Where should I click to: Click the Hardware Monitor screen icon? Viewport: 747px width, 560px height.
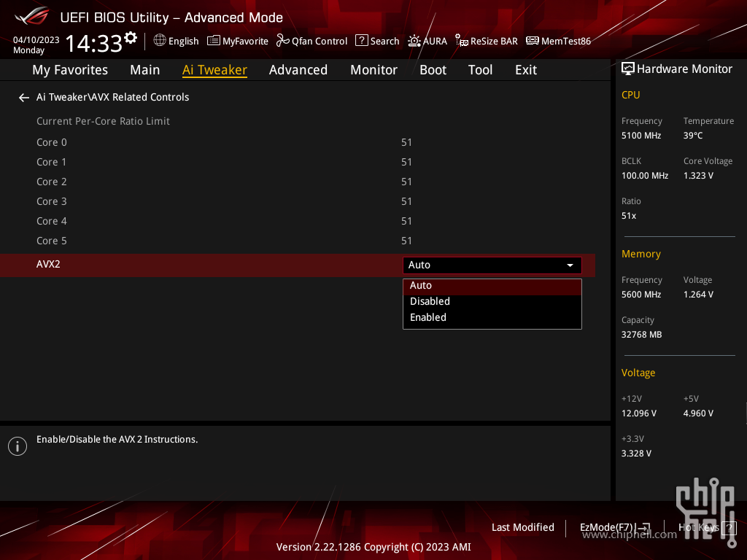click(x=628, y=69)
